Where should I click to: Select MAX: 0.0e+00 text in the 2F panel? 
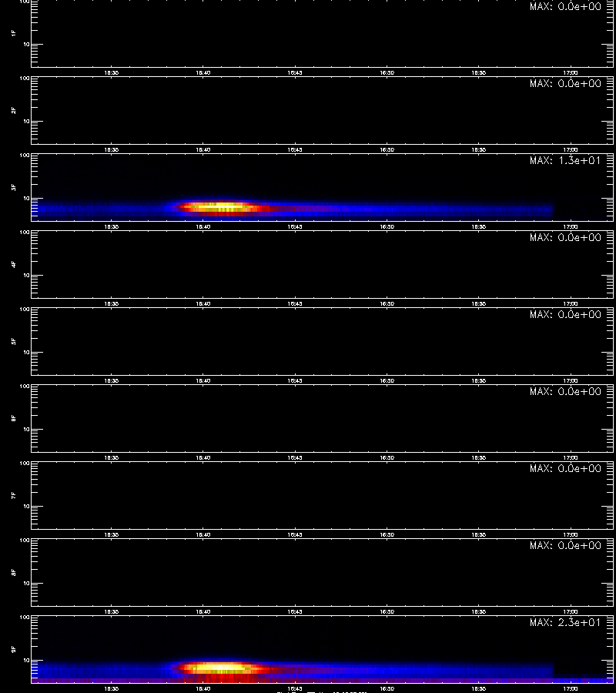coord(565,83)
